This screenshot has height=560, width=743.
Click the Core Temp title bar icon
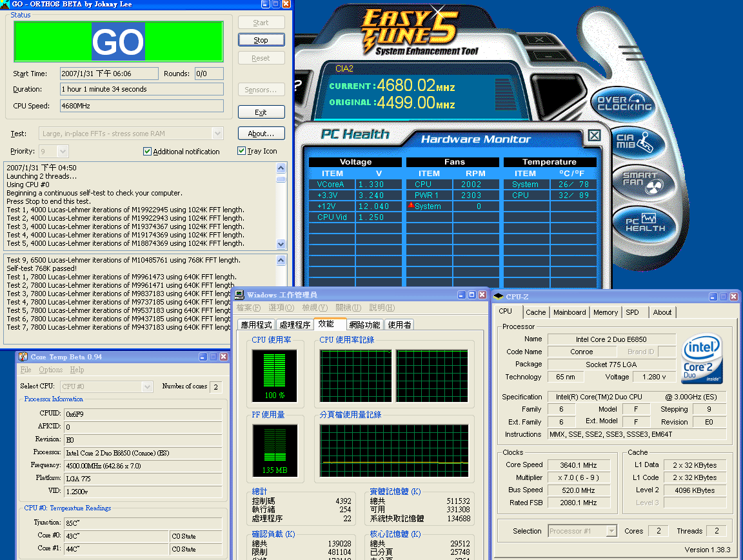pyautogui.click(x=23, y=357)
